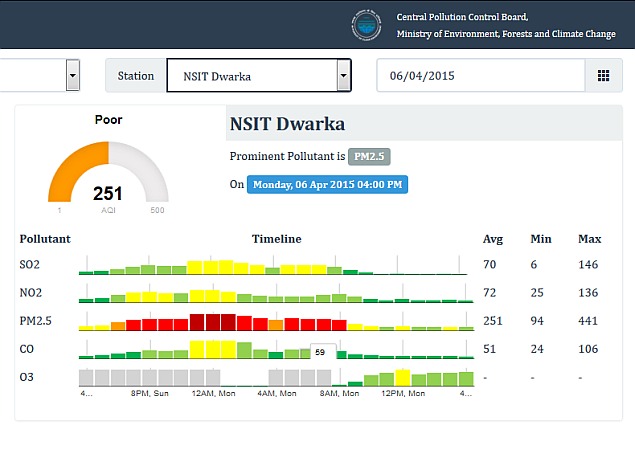Click the SO2 max value 146
Screen dimensions: 635x475
(588, 265)
